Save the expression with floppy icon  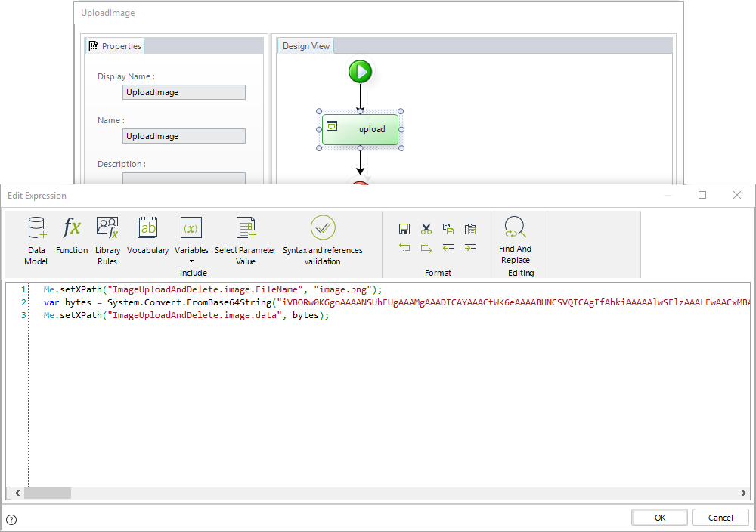coord(404,229)
